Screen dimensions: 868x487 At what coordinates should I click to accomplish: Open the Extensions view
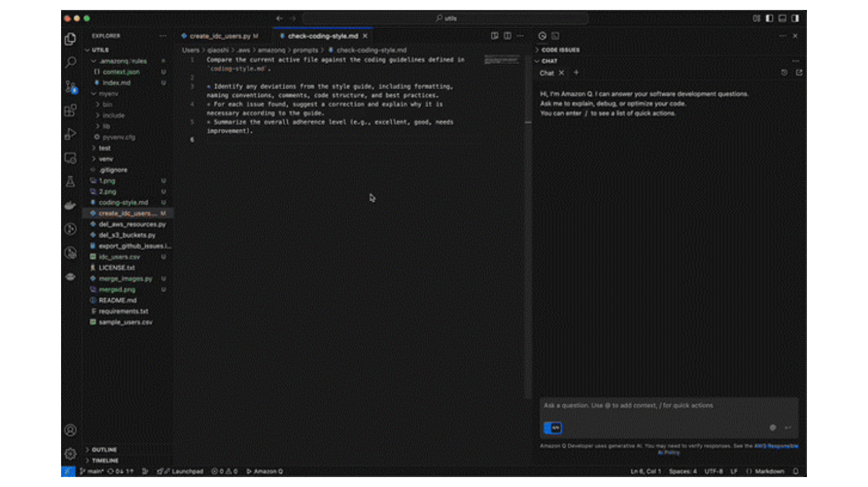(x=70, y=110)
